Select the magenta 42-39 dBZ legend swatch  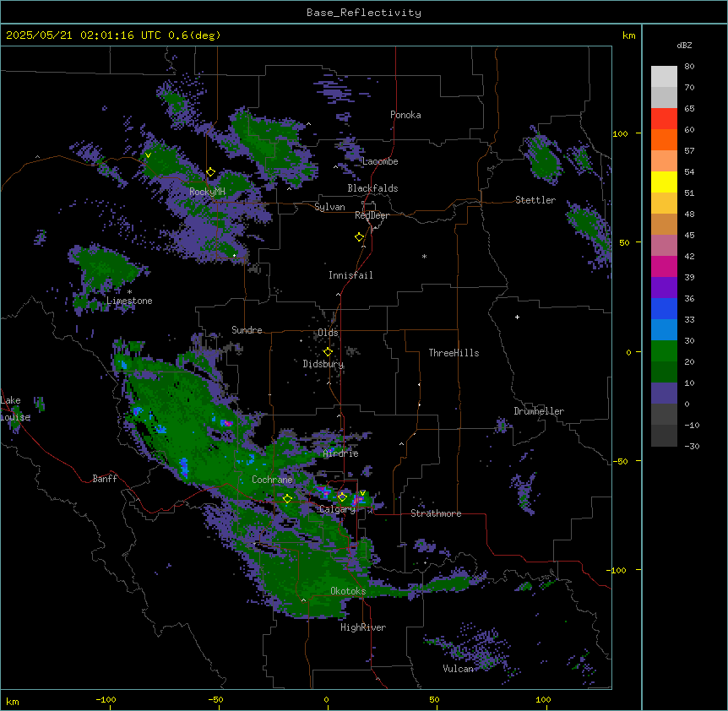coord(664,266)
